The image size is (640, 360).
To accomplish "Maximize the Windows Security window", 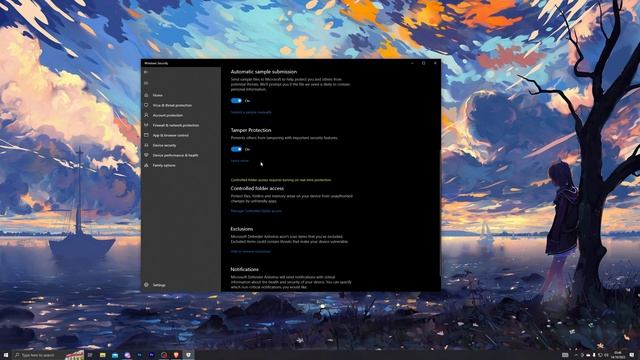I will pyautogui.click(x=424, y=63).
